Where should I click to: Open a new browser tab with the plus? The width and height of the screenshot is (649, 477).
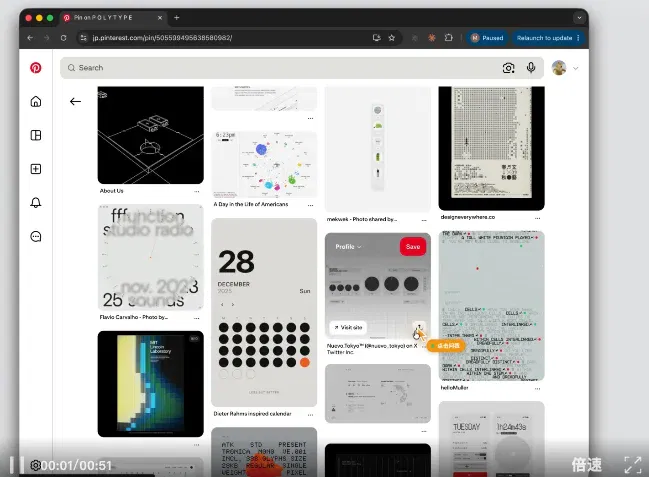[x=177, y=17]
